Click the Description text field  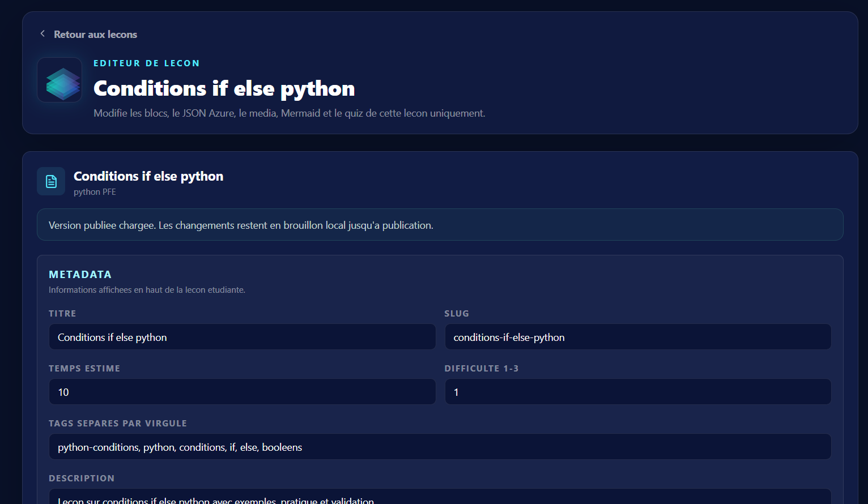440,496
